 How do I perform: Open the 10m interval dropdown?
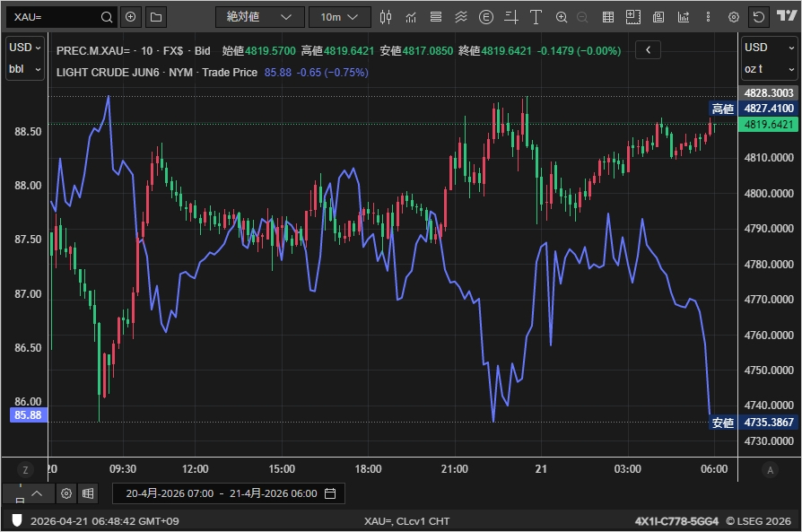340,17
